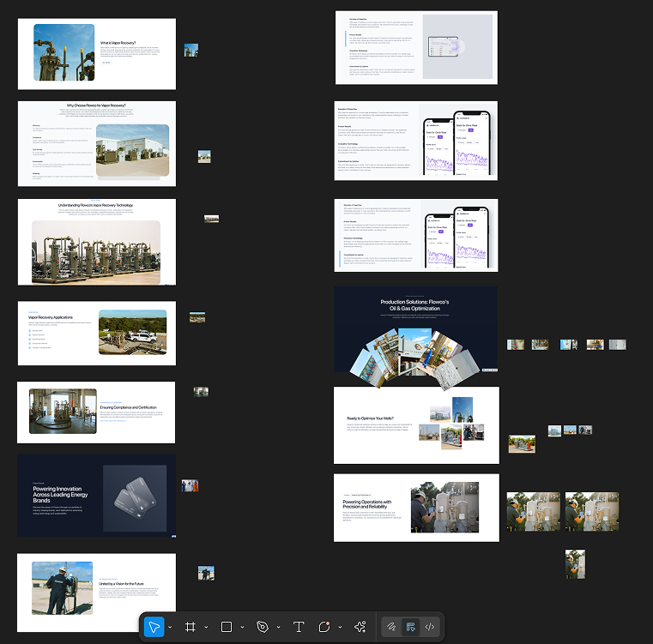Select small thumbnail beside Vapor Recovery Applications frame
Viewport: 653px width, 644px height.
(197, 317)
